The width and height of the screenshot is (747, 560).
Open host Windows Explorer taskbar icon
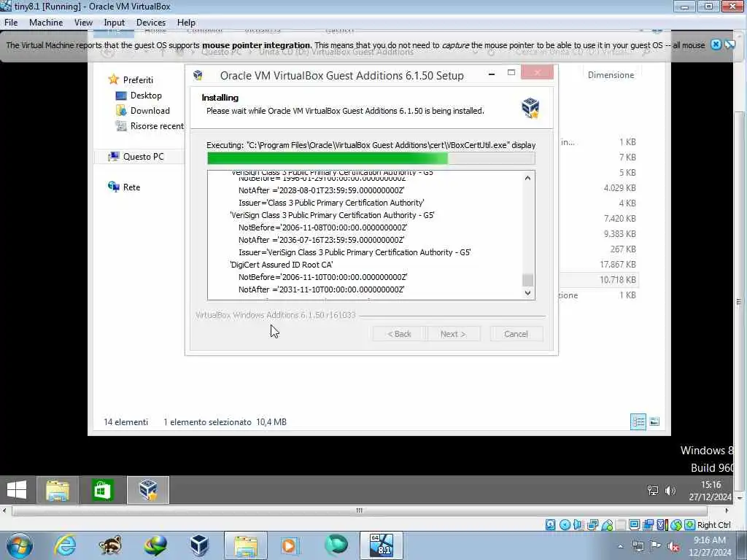pyautogui.click(x=246, y=545)
